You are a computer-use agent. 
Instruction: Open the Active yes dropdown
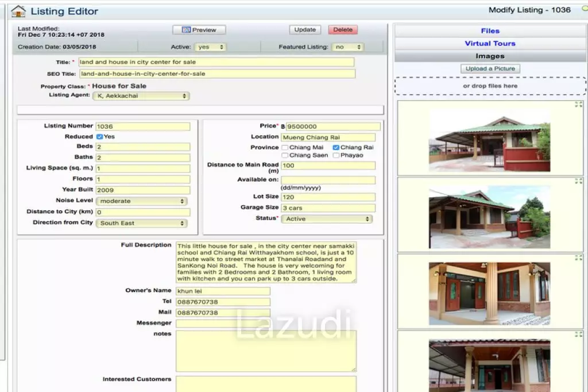coord(210,47)
